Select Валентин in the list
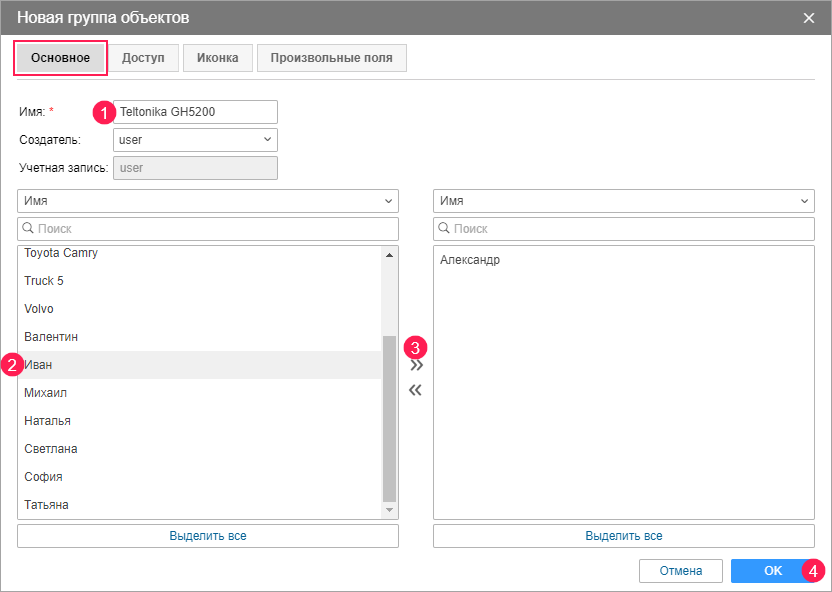The width and height of the screenshot is (832, 592). point(200,337)
